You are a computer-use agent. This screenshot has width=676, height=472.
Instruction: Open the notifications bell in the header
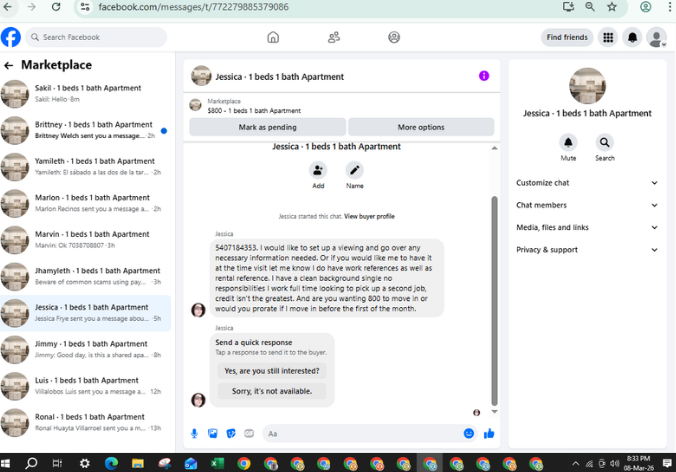pos(632,38)
